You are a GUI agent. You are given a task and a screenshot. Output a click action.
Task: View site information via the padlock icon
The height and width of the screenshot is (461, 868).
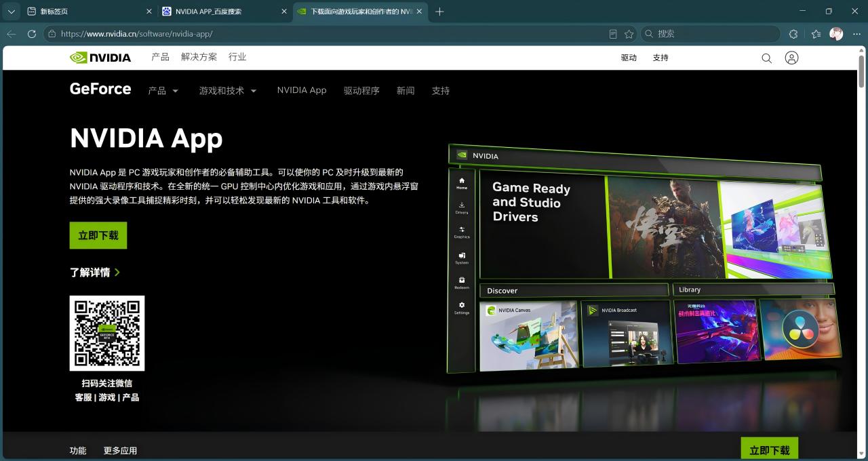tap(52, 34)
